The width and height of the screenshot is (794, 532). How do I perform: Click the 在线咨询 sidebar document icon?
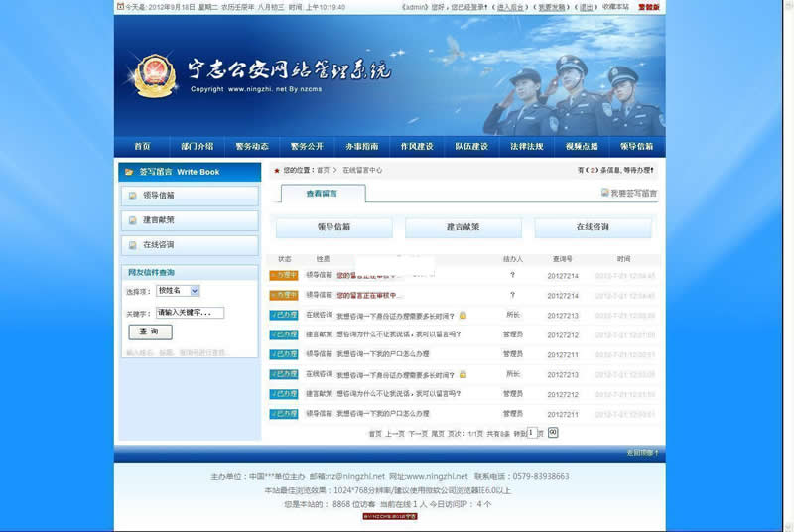132,244
